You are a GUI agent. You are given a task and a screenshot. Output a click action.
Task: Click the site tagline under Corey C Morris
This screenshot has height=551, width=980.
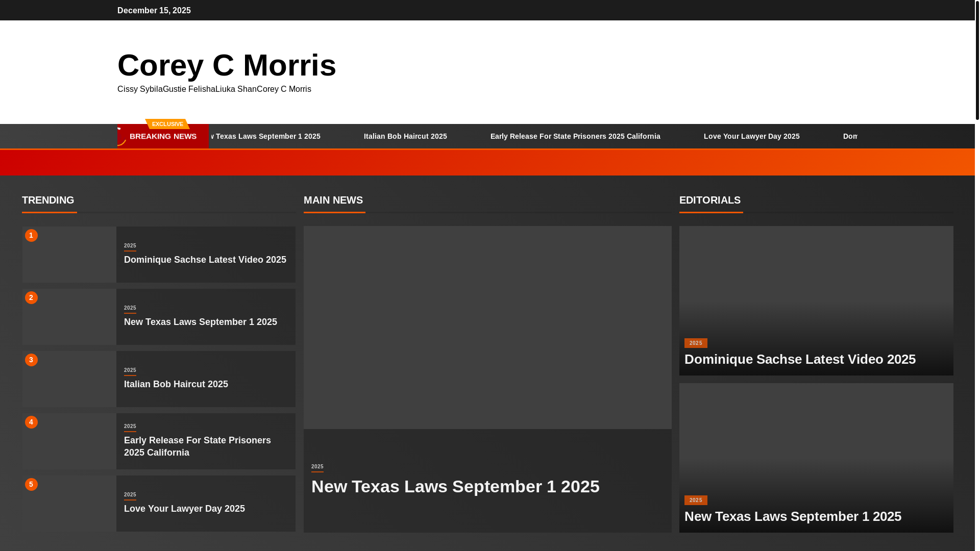214,89
